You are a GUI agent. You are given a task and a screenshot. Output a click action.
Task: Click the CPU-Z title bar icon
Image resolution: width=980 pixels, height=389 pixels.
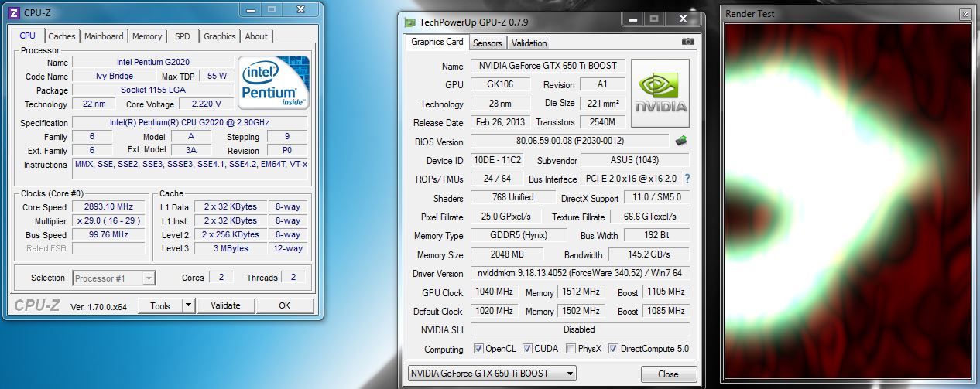(x=14, y=11)
